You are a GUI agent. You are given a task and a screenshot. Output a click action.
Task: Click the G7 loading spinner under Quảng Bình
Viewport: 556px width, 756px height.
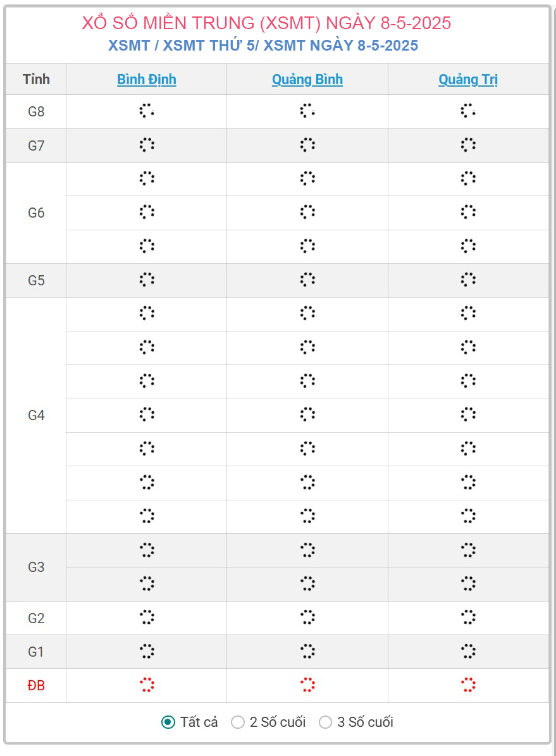(x=307, y=145)
